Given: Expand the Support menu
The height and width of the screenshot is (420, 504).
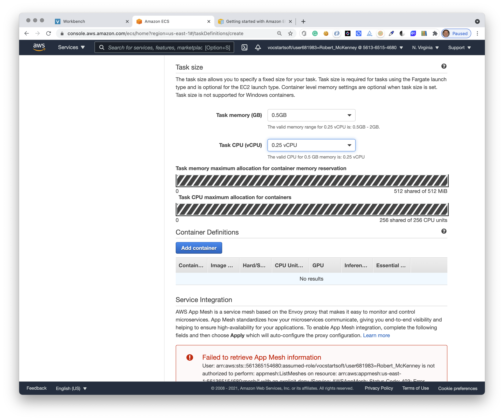Looking at the screenshot, I should coord(459,47).
